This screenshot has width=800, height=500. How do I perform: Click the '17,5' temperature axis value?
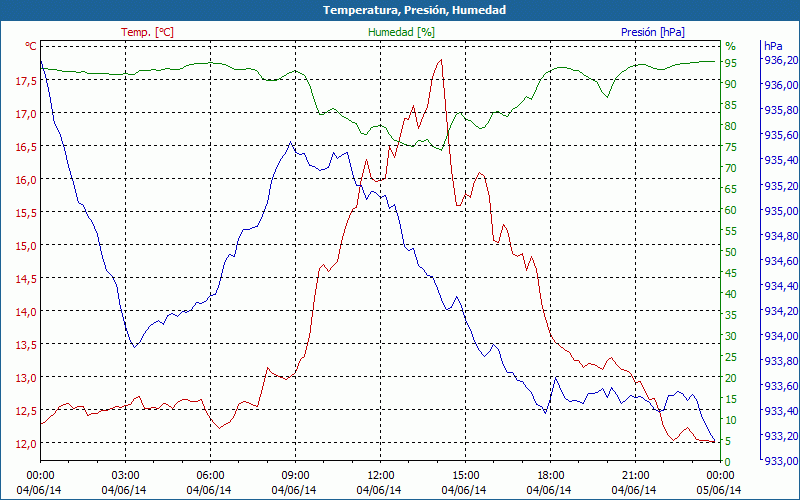pyautogui.click(x=27, y=81)
